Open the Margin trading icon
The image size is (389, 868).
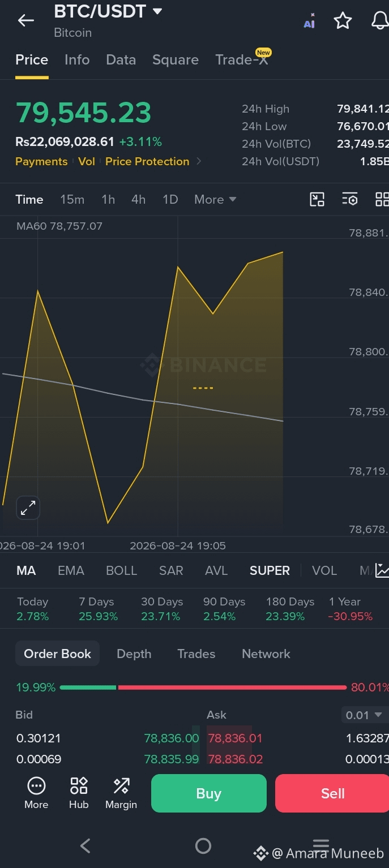click(121, 793)
